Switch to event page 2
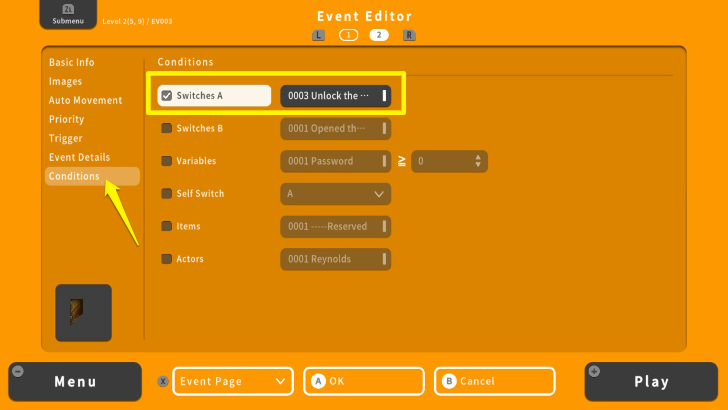The width and height of the screenshot is (728, 410). (379, 35)
